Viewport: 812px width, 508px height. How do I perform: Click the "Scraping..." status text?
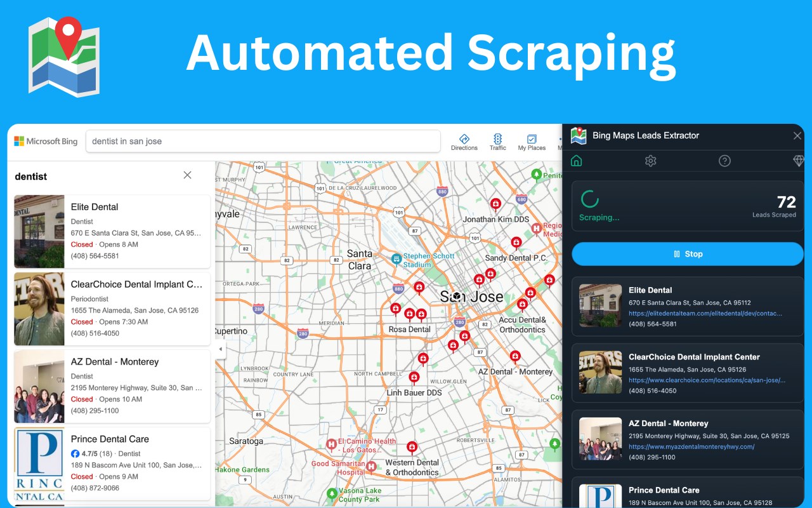coord(599,217)
